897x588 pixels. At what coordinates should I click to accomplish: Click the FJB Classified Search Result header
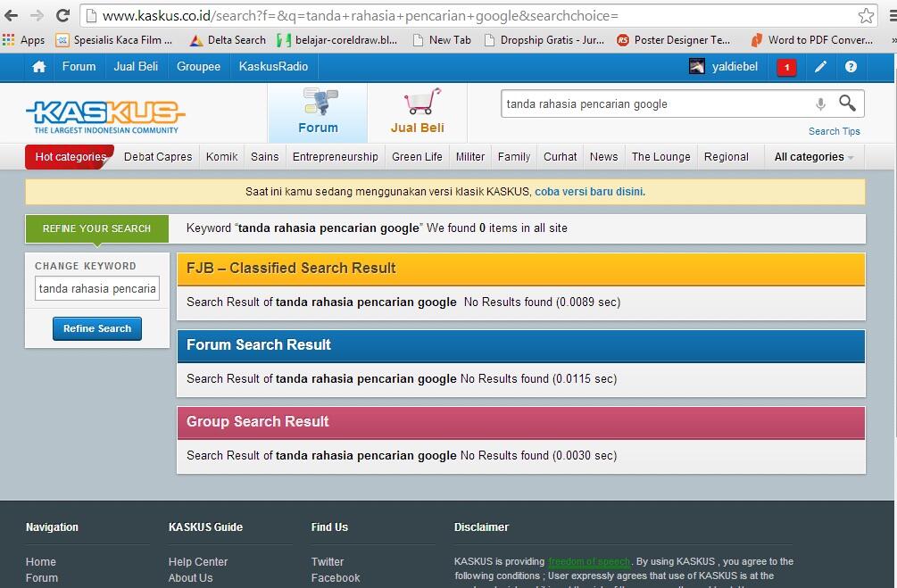(x=520, y=269)
